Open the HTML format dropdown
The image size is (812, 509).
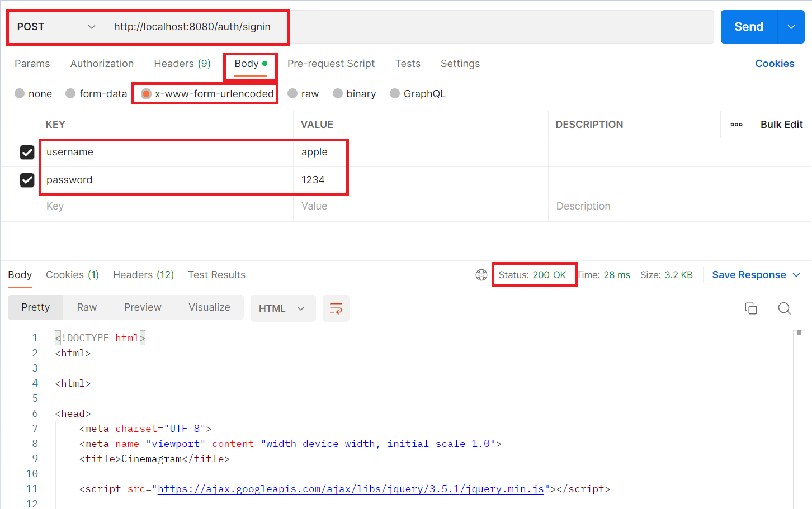pyautogui.click(x=282, y=308)
